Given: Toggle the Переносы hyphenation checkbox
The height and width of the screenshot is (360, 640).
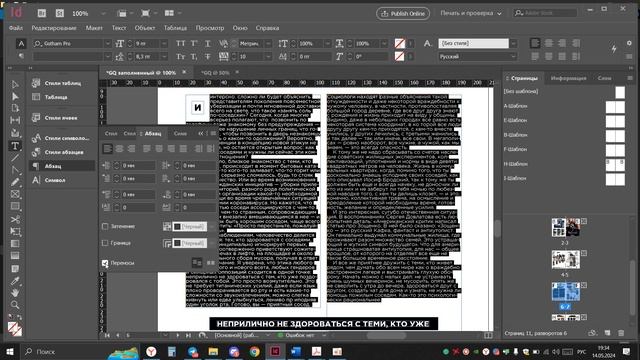Looking at the screenshot, I should tap(105, 263).
